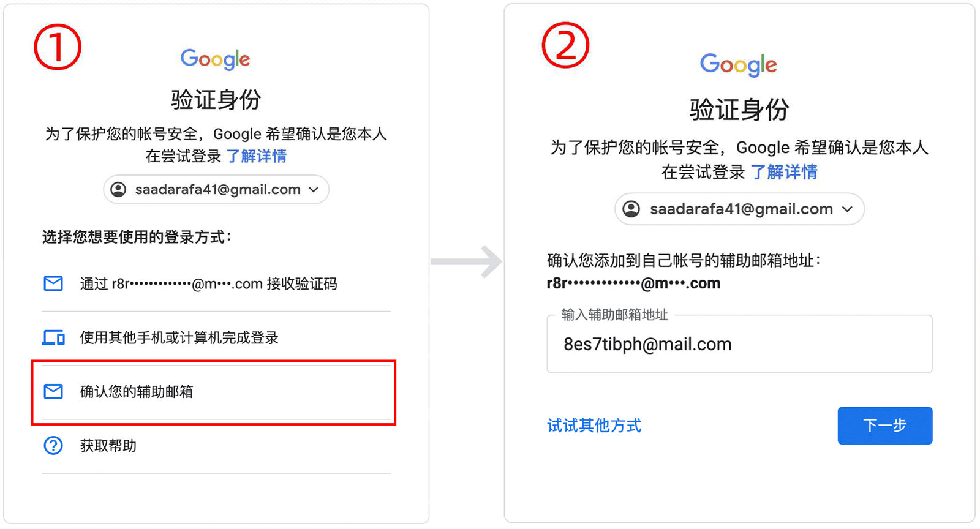
Task: Click the 下一步 button
Action: (x=885, y=426)
